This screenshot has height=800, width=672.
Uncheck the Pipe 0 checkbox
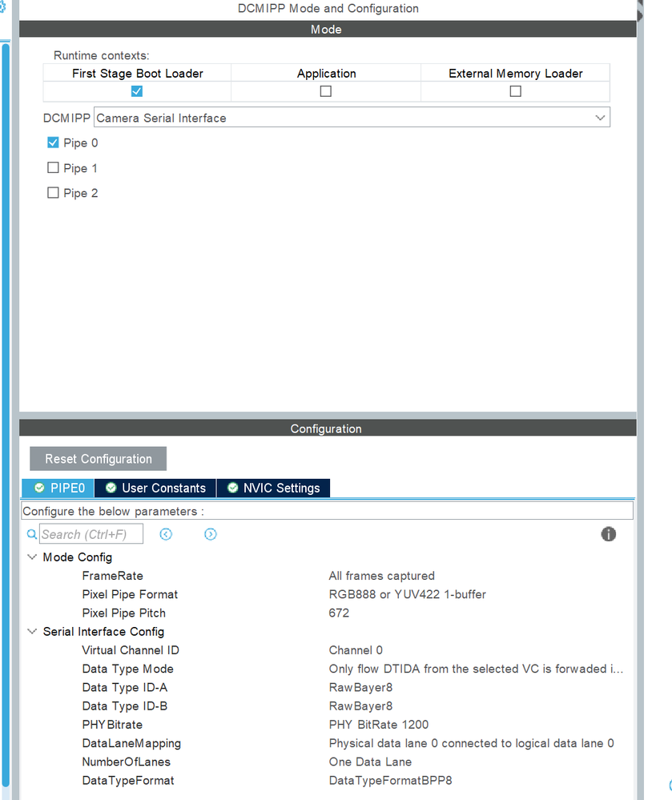coord(53,143)
